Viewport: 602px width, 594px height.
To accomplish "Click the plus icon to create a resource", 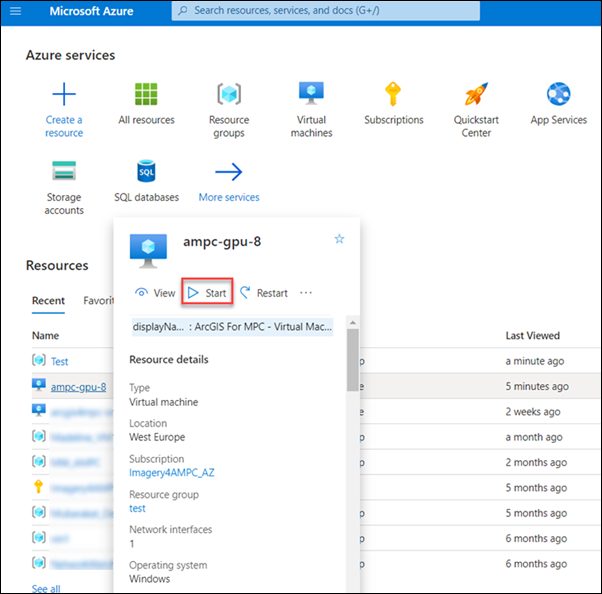I will pyautogui.click(x=64, y=94).
